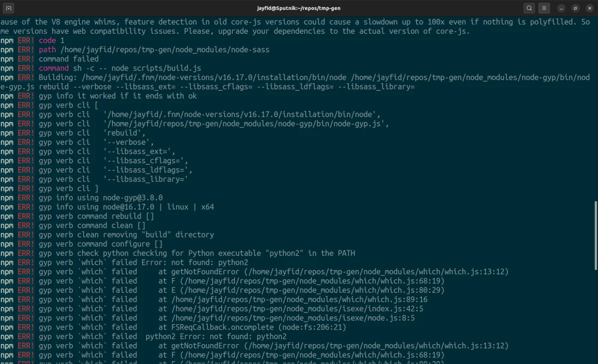Click the terminal vertical scrollbar thumb
598x364 pixels.
click(596, 235)
